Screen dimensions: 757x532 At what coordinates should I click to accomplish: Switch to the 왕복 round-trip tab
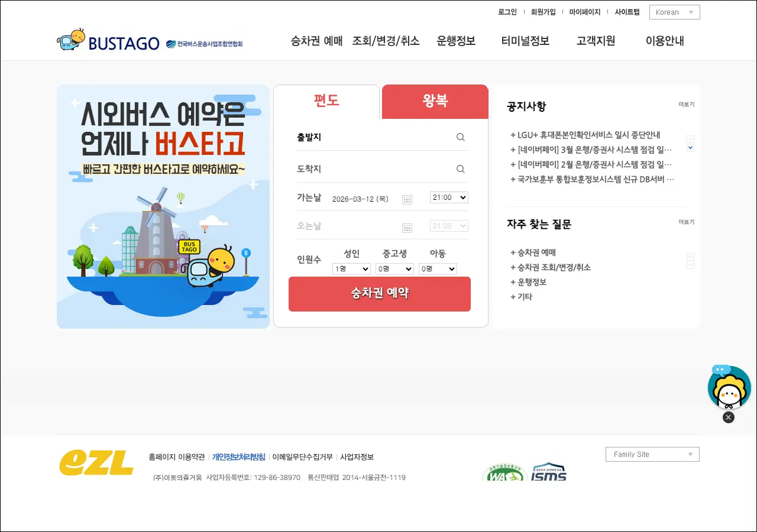point(435,101)
